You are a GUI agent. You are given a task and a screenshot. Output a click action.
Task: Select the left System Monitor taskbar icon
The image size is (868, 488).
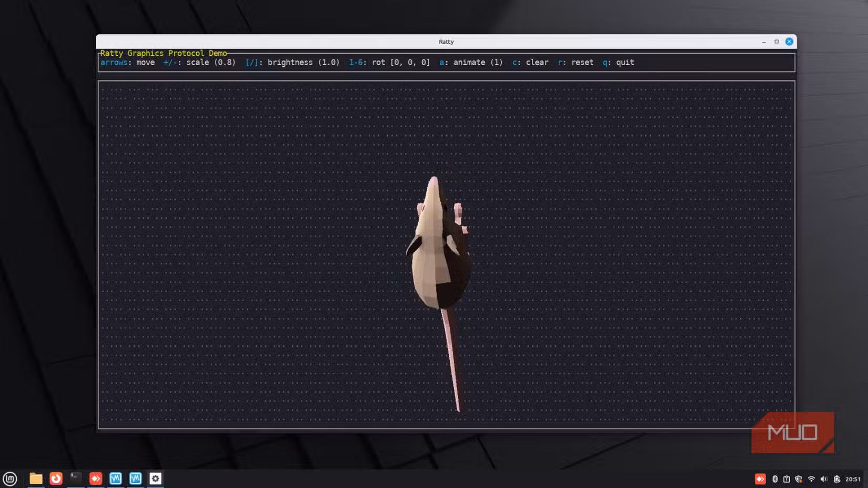(x=116, y=479)
